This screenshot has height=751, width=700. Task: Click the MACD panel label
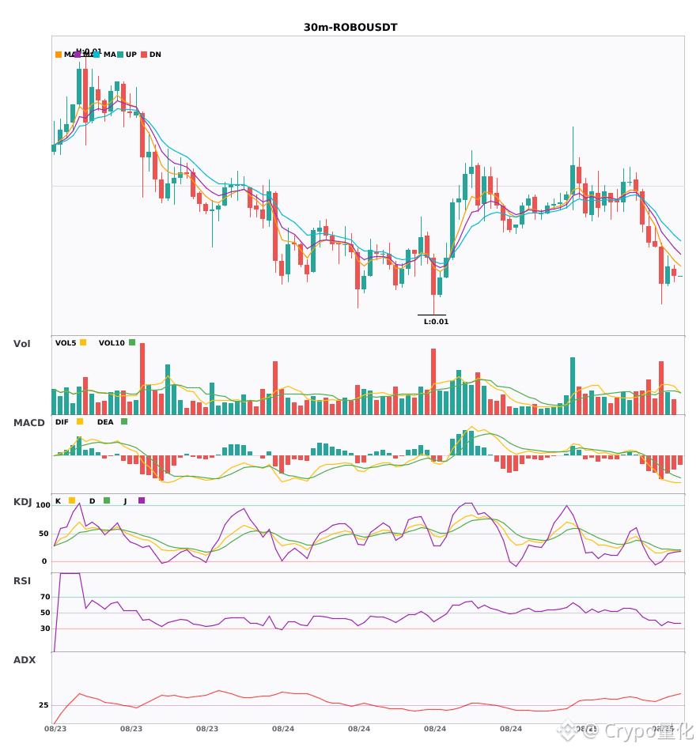coord(28,423)
